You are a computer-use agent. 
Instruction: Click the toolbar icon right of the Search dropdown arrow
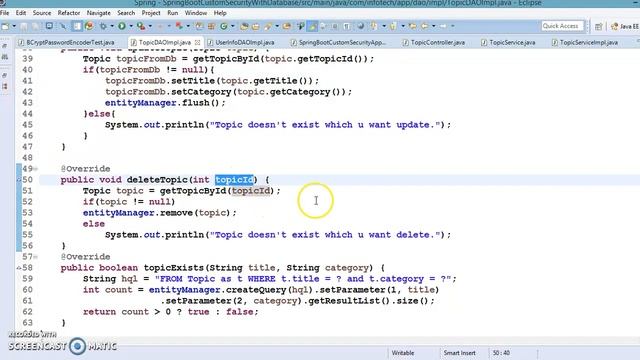coord(287,26)
